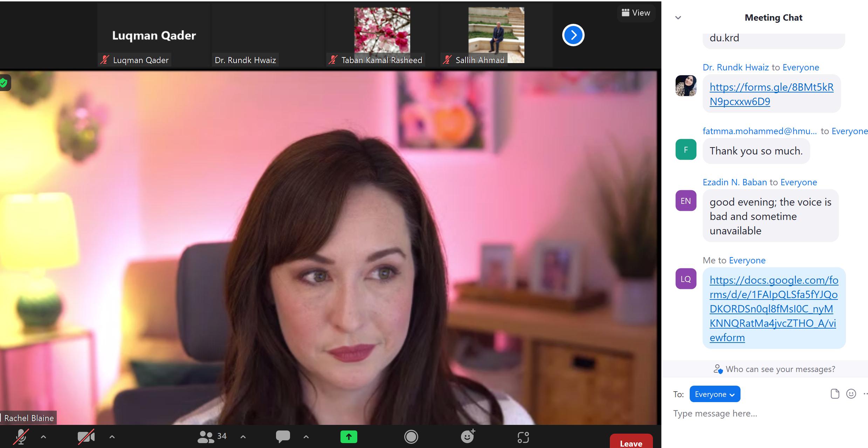Expand chat options caret
The image size is (868, 448).
tap(306, 437)
